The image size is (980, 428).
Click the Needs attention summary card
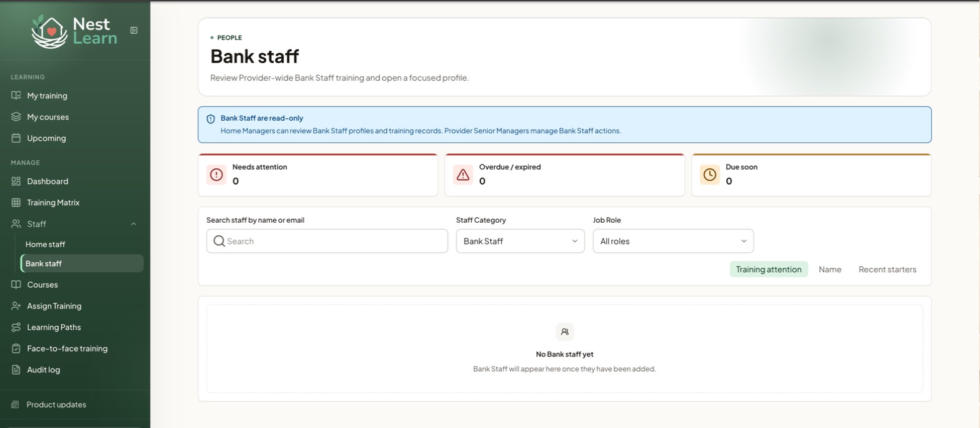coord(318,175)
